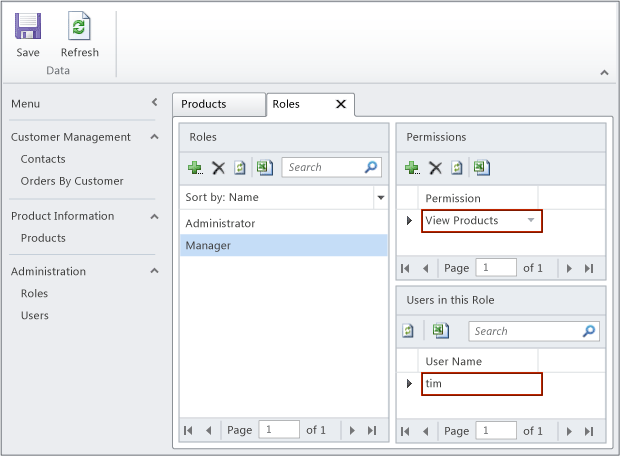Go to first page of Permissions grid

click(x=405, y=269)
